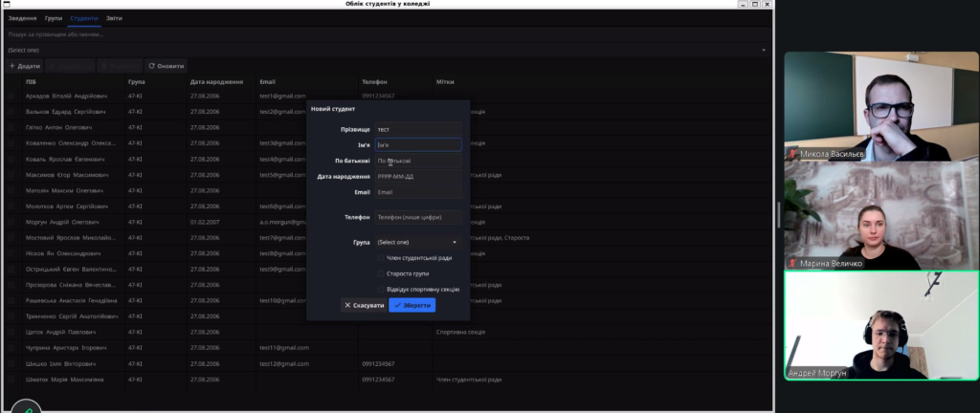The height and width of the screenshot is (413, 980).
Task: Click the window icon in the title bar
Action: (6, 4)
